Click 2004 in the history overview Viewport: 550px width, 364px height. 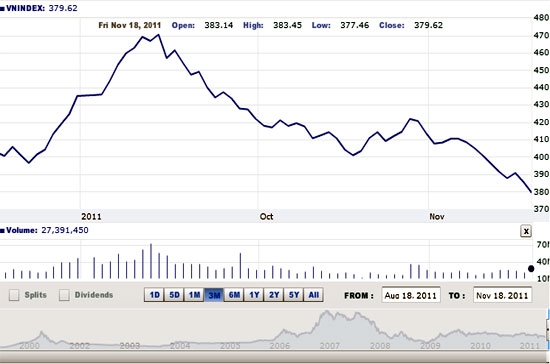180,346
